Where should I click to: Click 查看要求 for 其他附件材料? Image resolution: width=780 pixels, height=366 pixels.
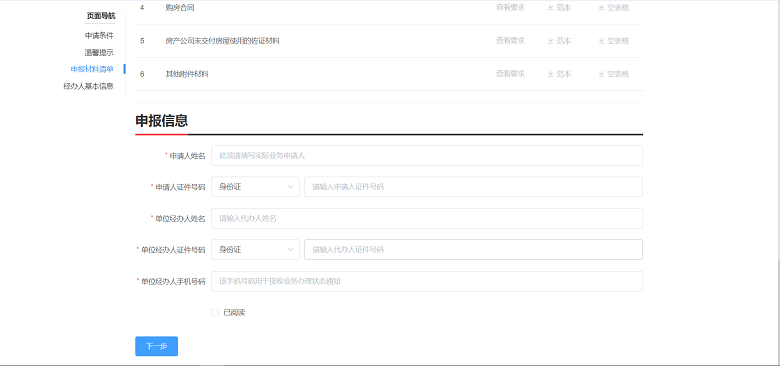pyautogui.click(x=510, y=74)
